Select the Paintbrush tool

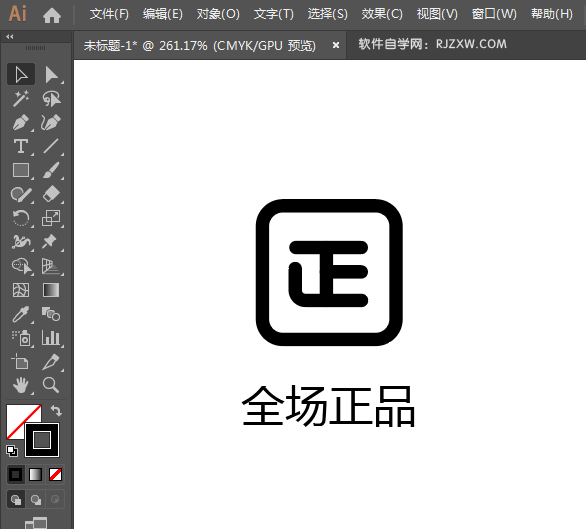[x=51, y=170]
